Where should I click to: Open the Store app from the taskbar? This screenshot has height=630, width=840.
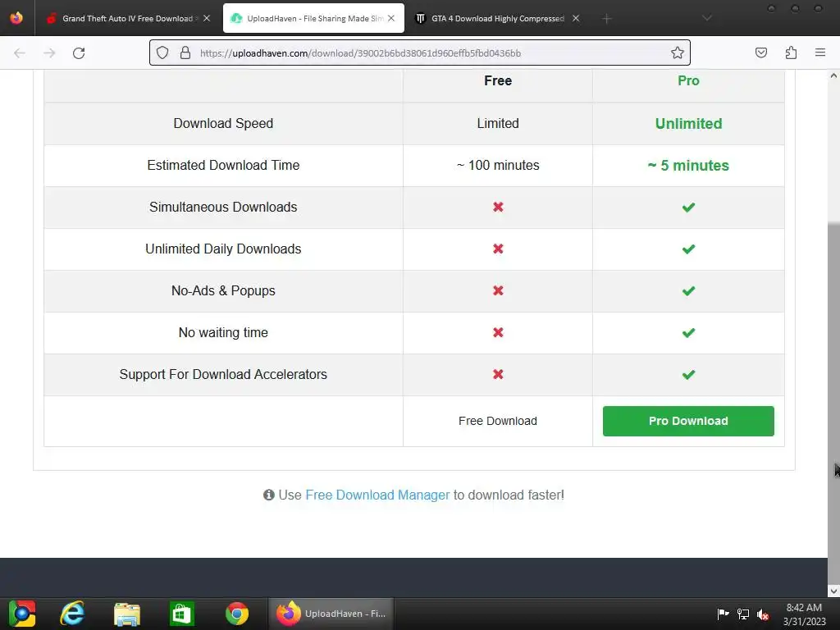click(x=181, y=614)
